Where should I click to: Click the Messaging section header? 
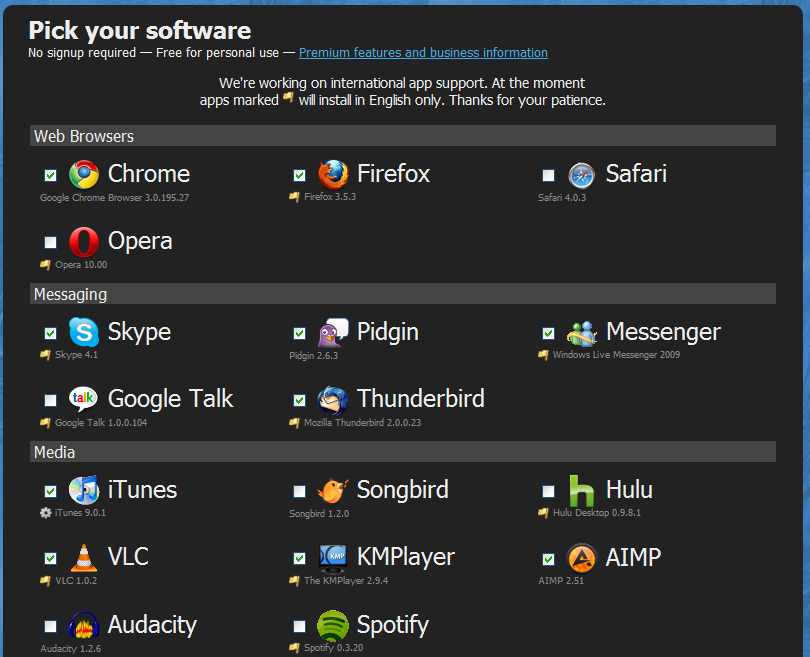403,294
